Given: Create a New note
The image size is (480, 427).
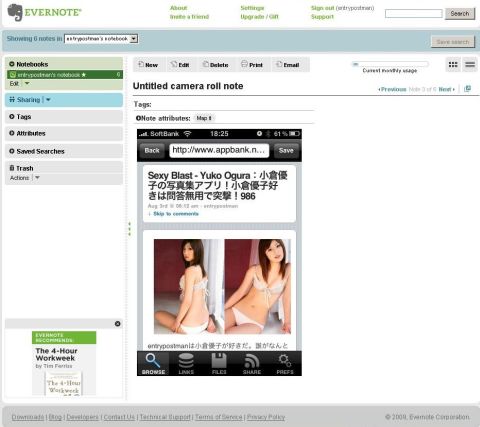Looking at the screenshot, I should [148, 65].
